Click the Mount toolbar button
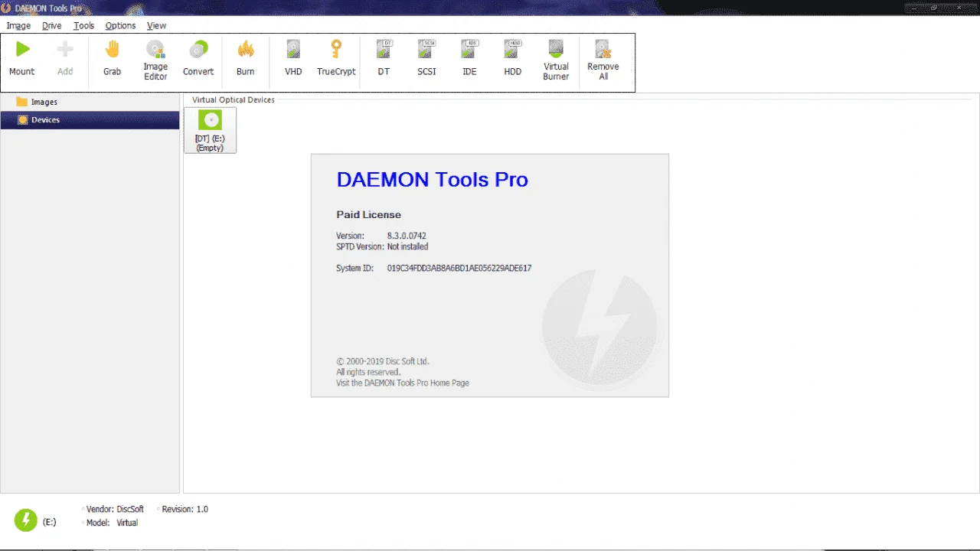Viewport: 980px width, 551px height. click(x=22, y=60)
